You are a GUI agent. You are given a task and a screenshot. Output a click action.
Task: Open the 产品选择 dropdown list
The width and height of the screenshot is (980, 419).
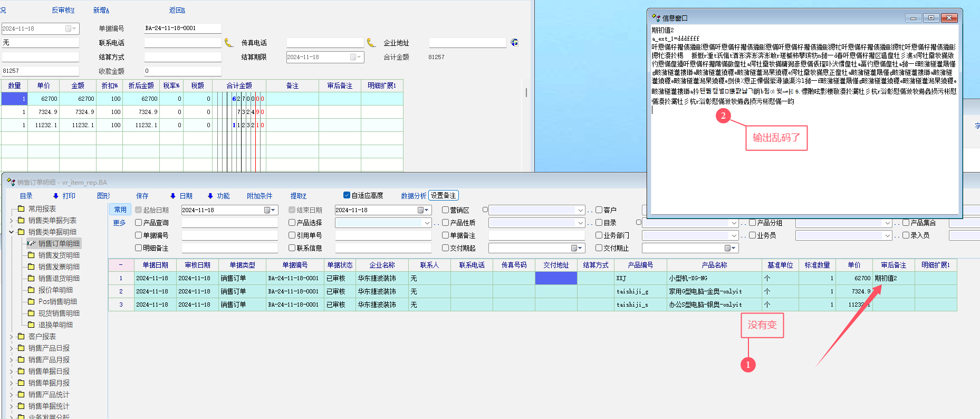point(427,223)
